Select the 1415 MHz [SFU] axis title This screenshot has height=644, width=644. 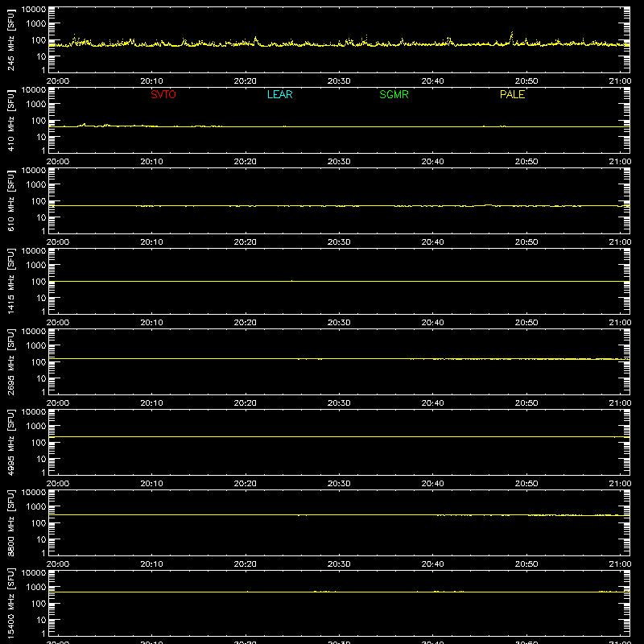11,281
